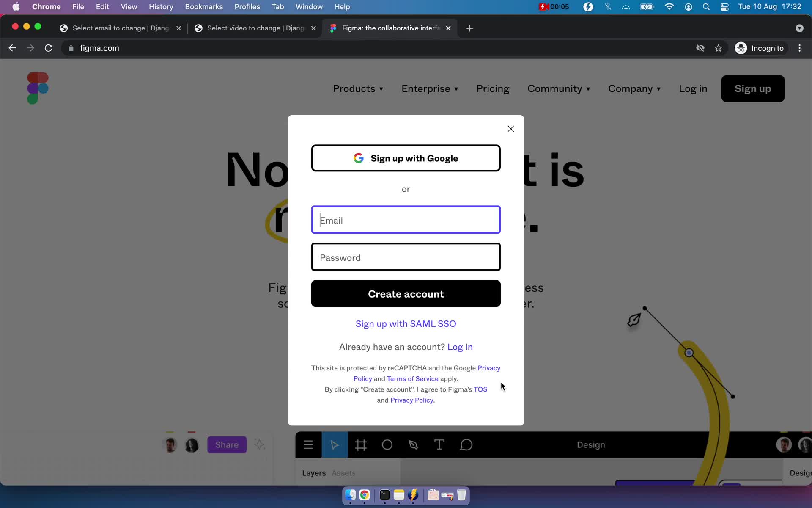Select the Move tool
This screenshot has height=508, width=812.
coord(335,444)
